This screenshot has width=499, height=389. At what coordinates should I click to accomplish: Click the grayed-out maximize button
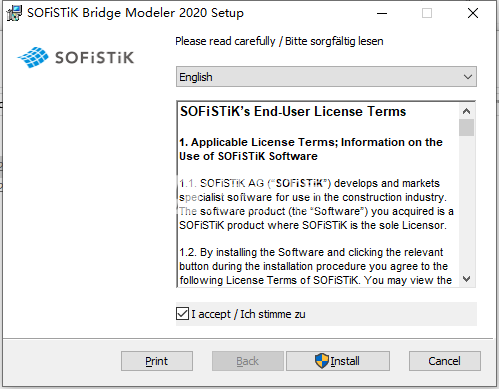(427, 13)
